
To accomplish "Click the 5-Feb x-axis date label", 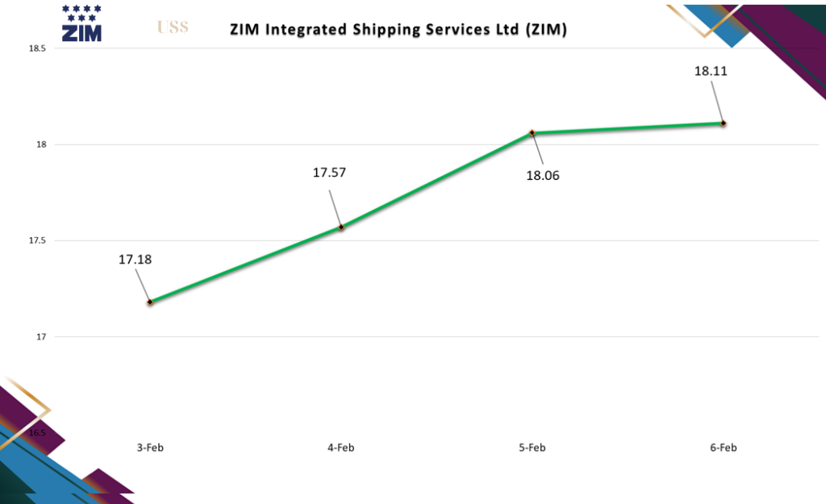I will 532,448.
